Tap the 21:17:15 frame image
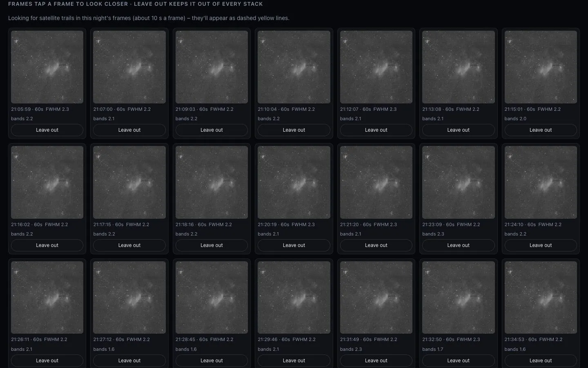This screenshot has width=588, height=368. [x=129, y=182]
